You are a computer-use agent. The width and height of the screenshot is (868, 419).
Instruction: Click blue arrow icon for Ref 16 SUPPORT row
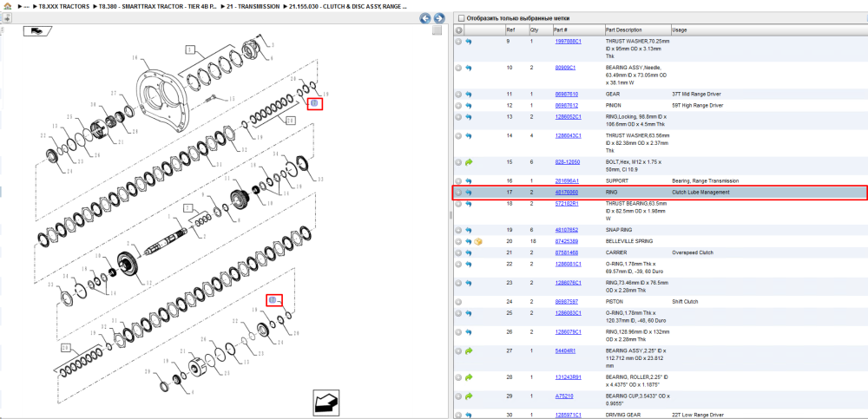[x=469, y=181]
